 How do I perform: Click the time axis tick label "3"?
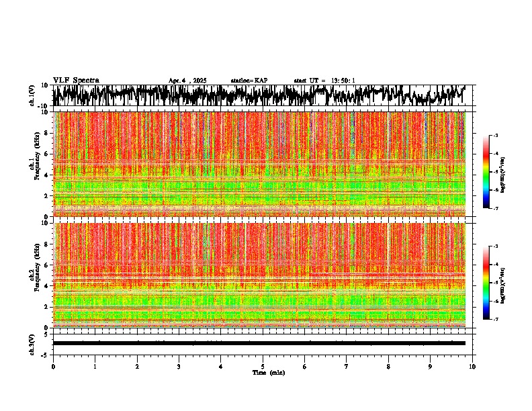pos(179,367)
